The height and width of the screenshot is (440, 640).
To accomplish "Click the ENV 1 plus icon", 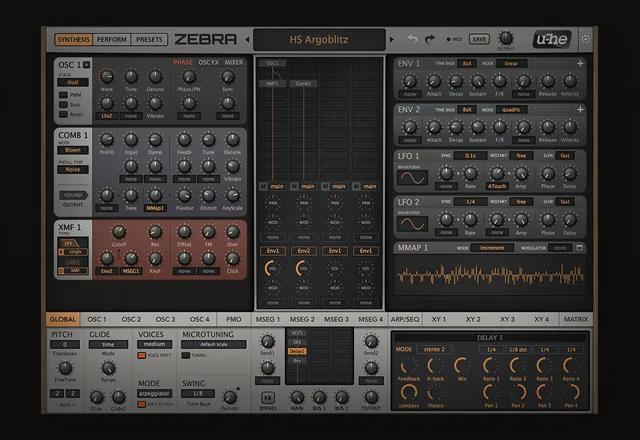I will (580, 64).
